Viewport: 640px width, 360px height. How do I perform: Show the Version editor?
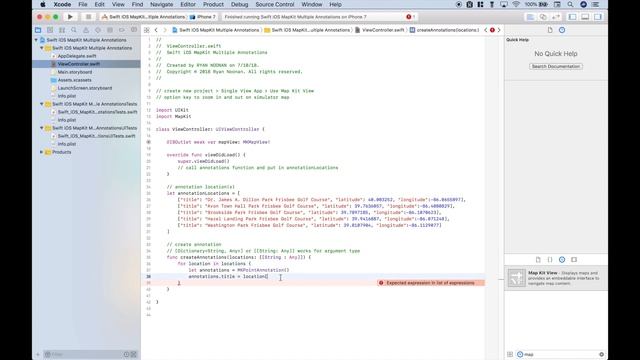(556, 17)
